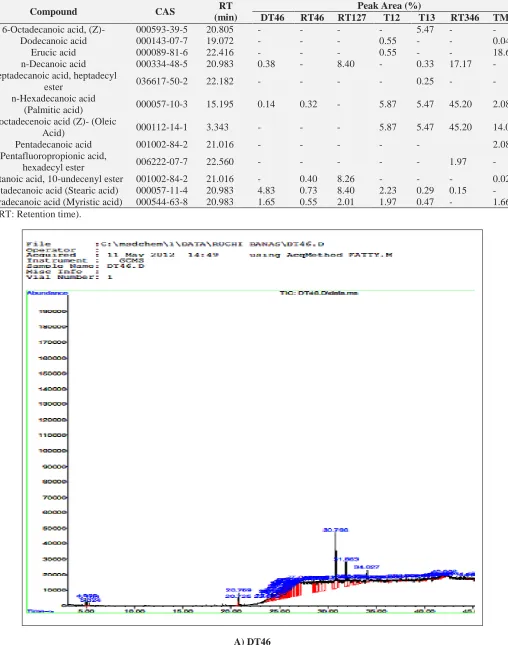Click the 'Sample Name: DT46.D' line
This screenshot has height=645, width=508.
coord(85,266)
